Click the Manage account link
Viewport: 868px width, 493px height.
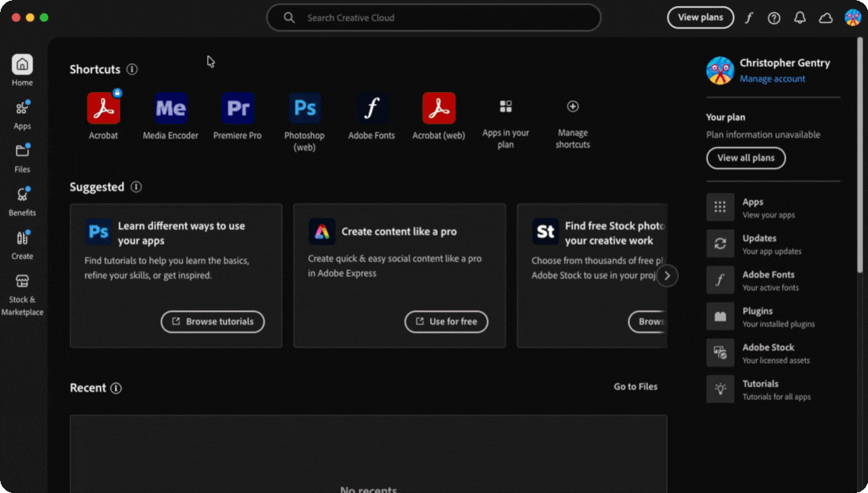point(772,79)
